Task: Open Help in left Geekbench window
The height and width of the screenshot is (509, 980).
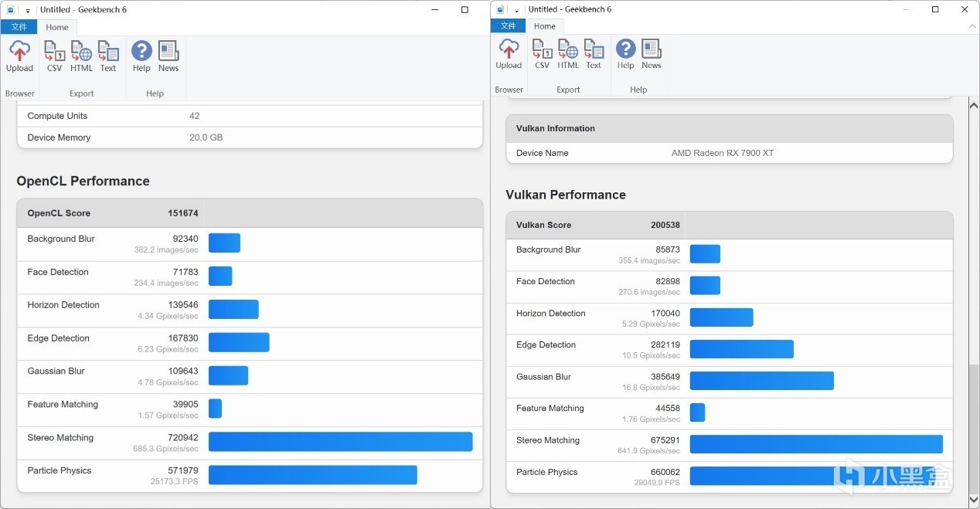Action: click(141, 57)
